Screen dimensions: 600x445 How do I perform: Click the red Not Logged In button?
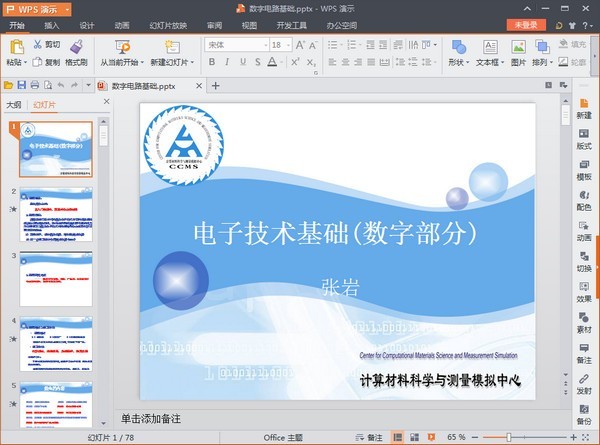[x=526, y=25]
